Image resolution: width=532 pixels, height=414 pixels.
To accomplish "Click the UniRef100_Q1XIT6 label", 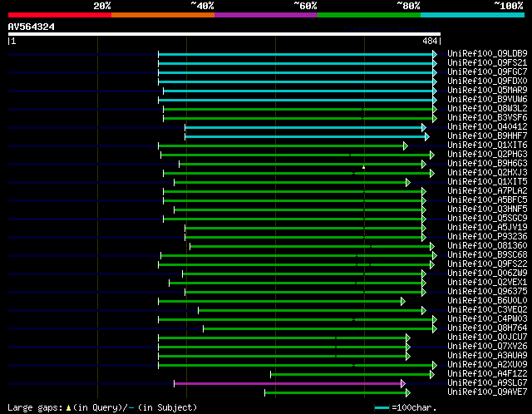I will (x=487, y=145).
